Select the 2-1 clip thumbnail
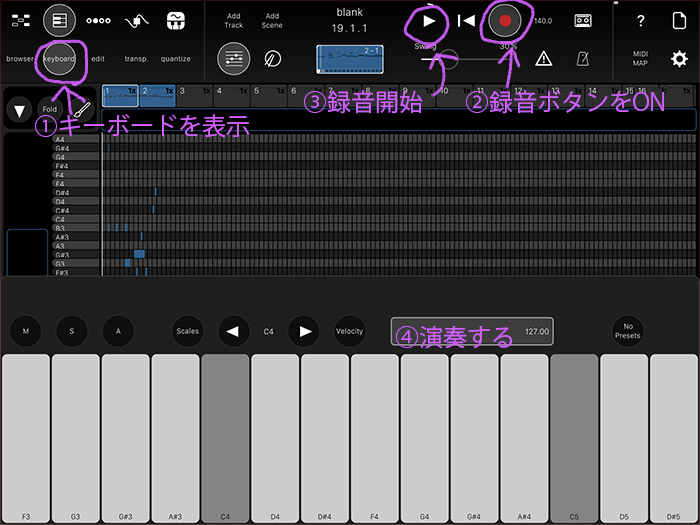This screenshot has height=525, width=700. (x=350, y=59)
